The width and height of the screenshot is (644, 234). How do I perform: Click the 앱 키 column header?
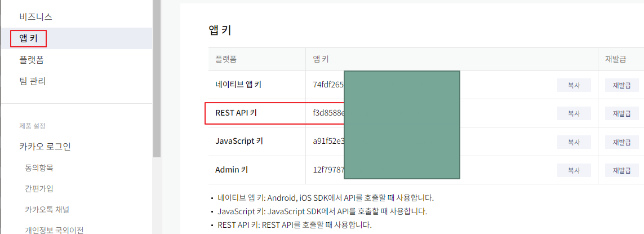pyautogui.click(x=321, y=59)
